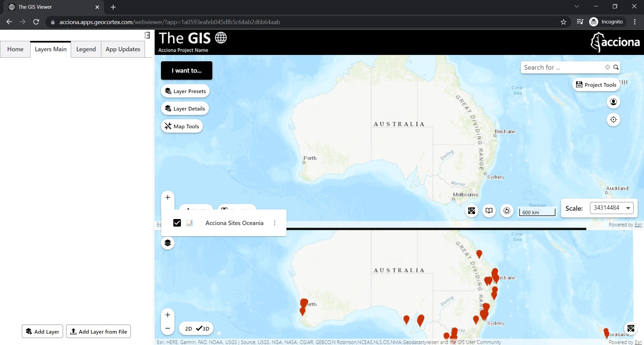
Task: Click the Acciona Sites Oceania layer symbol icon
Action: [x=190, y=223]
